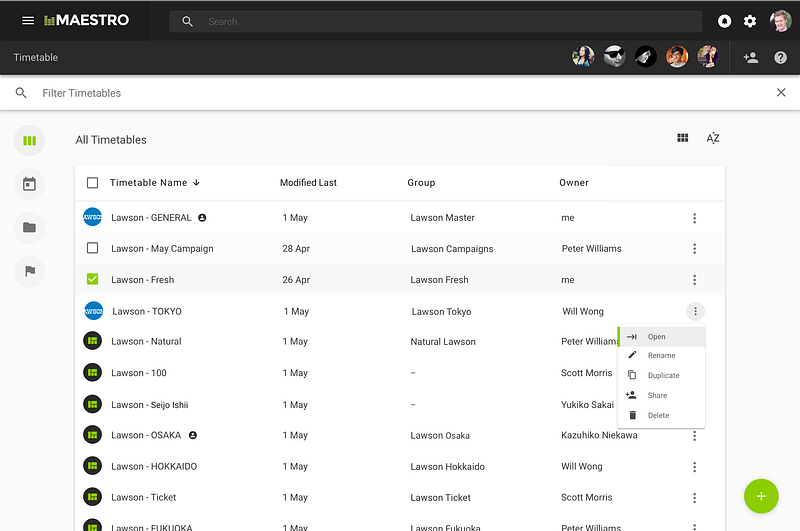This screenshot has width=800, height=531.
Task: Click the Timetable title in the dark bar
Action: coord(36,58)
